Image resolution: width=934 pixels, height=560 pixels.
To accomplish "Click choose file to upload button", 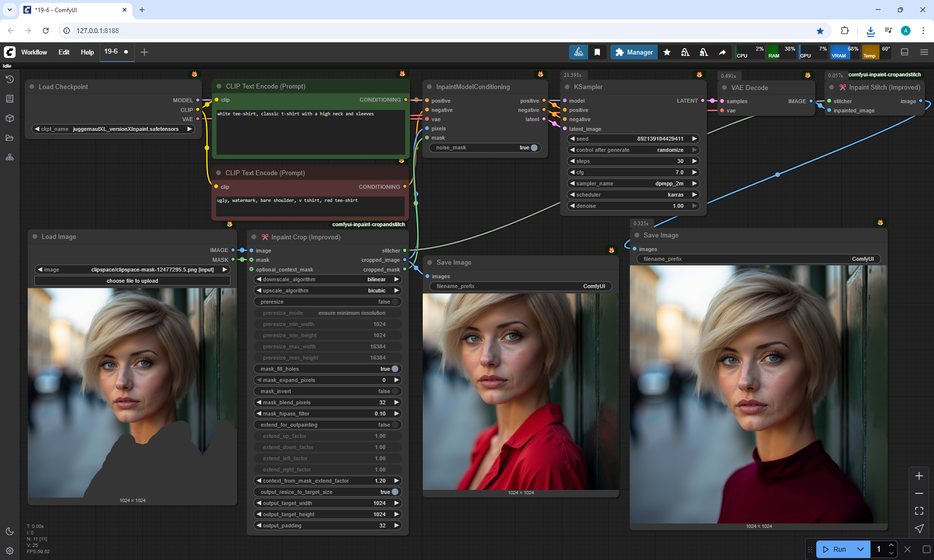I will 132,281.
